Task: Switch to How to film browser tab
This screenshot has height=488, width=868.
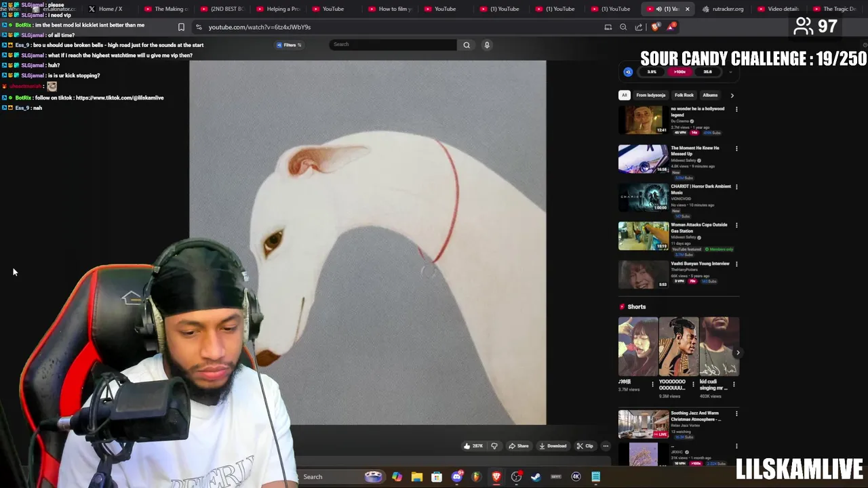Action: click(x=389, y=9)
